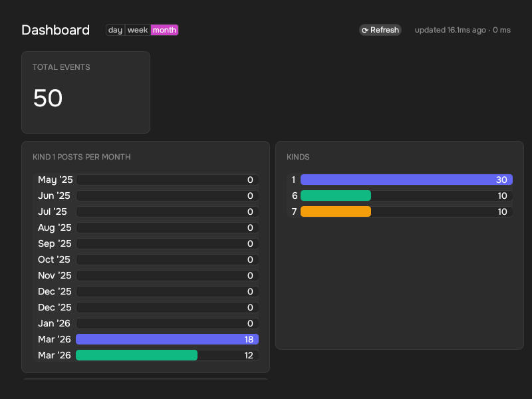Select the kind 7 orange bar
The width and height of the screenshot is (532, 399).
pos(336,211)
